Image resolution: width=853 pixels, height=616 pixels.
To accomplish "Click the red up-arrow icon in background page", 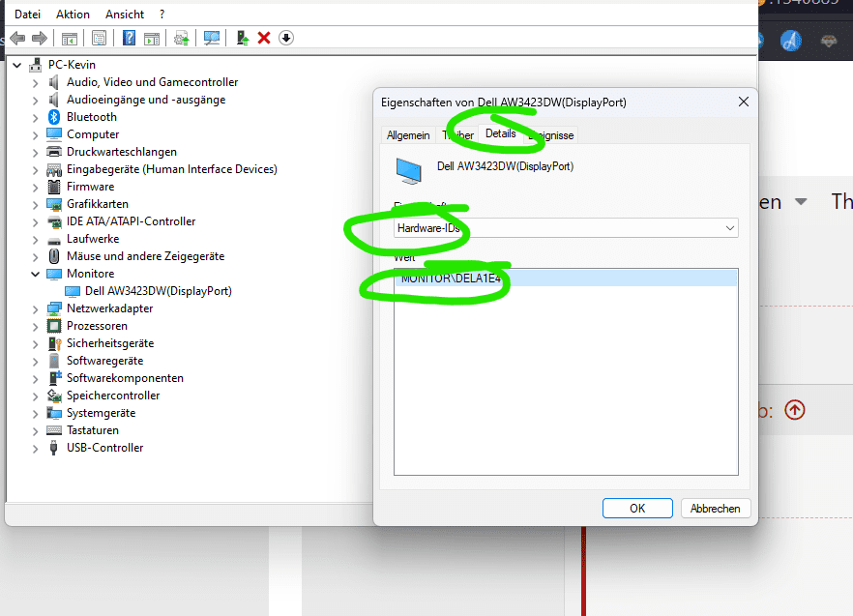I will 795,410.
